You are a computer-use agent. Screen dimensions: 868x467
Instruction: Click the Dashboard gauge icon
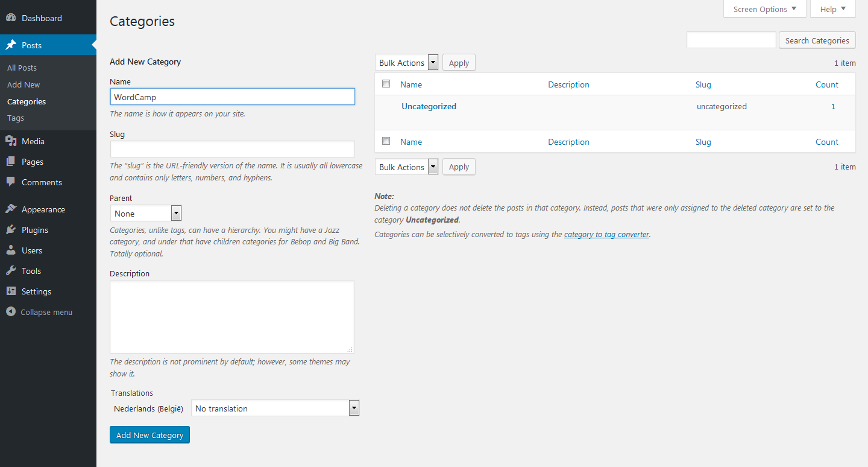pos(11,18)
